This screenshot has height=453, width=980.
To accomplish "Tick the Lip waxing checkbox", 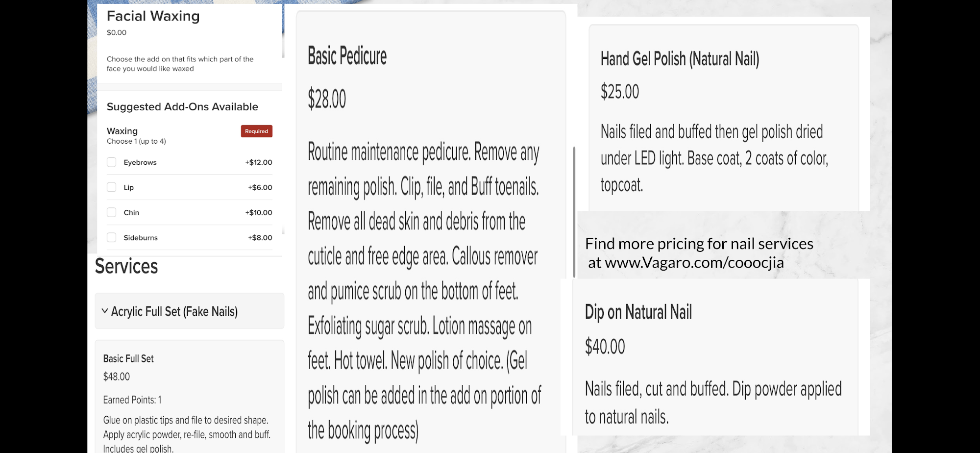I will click(x=112, y=187).
